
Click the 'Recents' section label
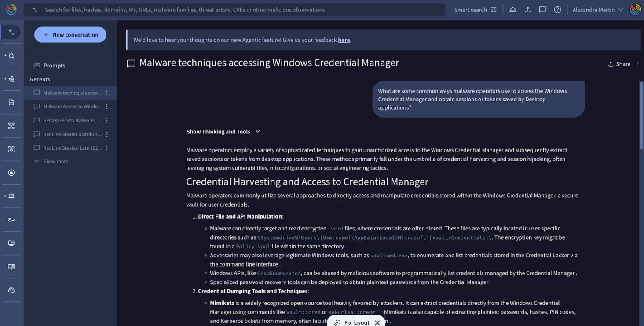coord(40,79)
